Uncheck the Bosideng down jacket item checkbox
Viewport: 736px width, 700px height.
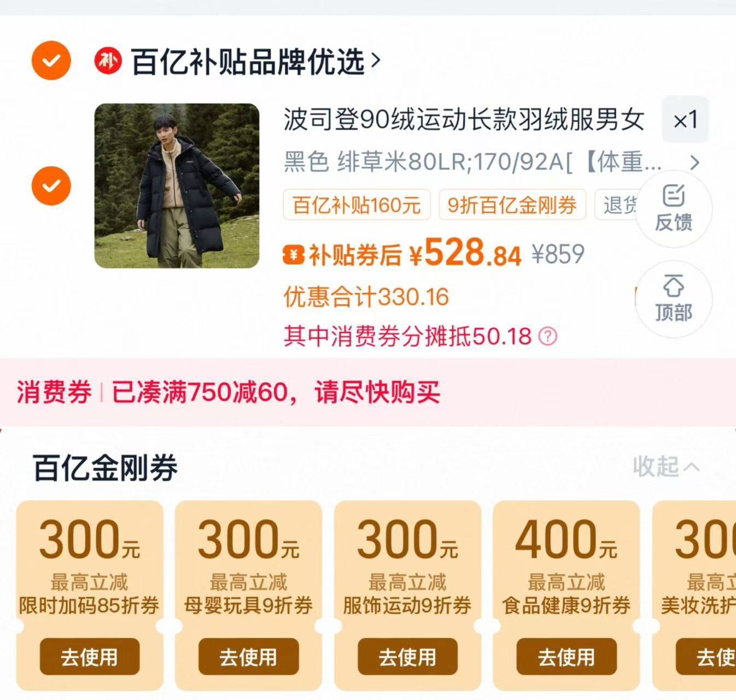(x=51, y=186)
